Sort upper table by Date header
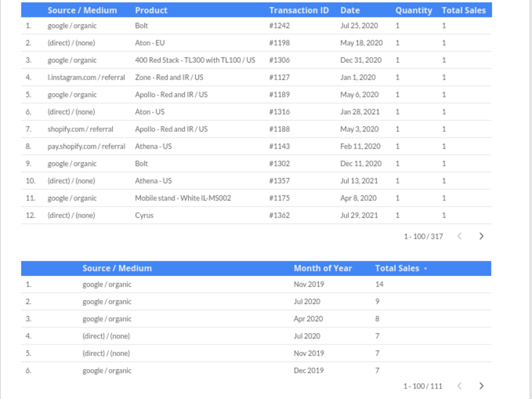Screen dimensions: 532x399 (x=350, y=10)
